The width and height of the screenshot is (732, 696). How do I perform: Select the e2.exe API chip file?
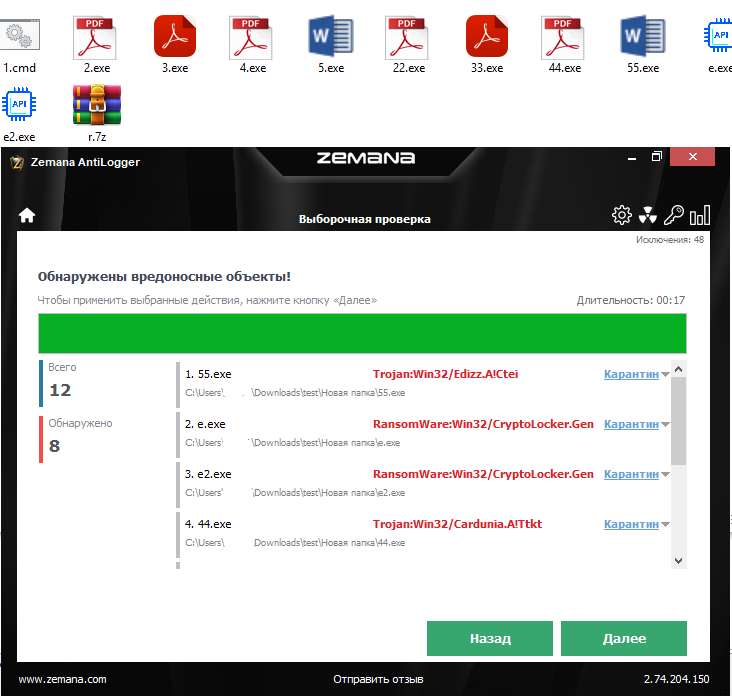pyautogui.click(x=19, y=104)
